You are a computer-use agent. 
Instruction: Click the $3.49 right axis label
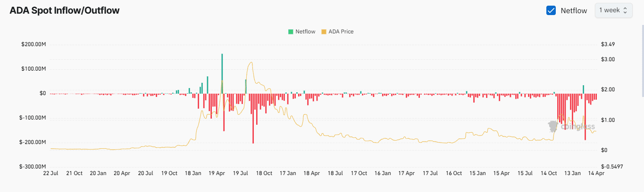click(x=608, y=44)
